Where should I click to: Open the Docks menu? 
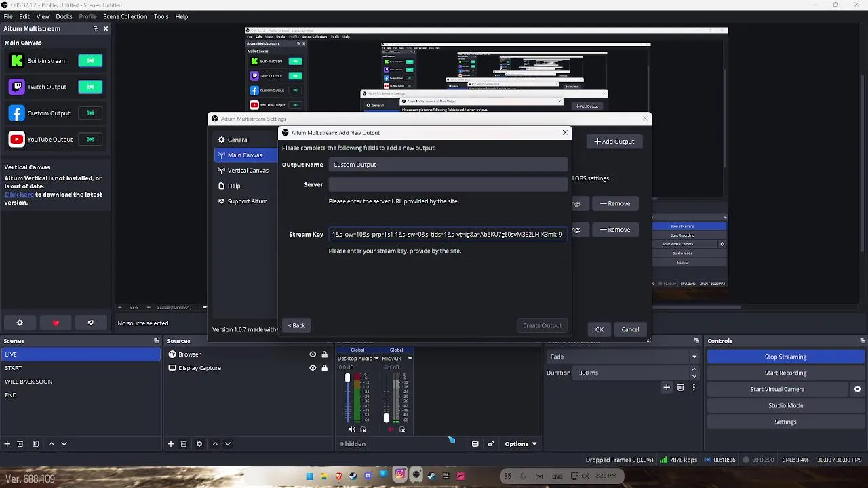(x=64, y=16)
